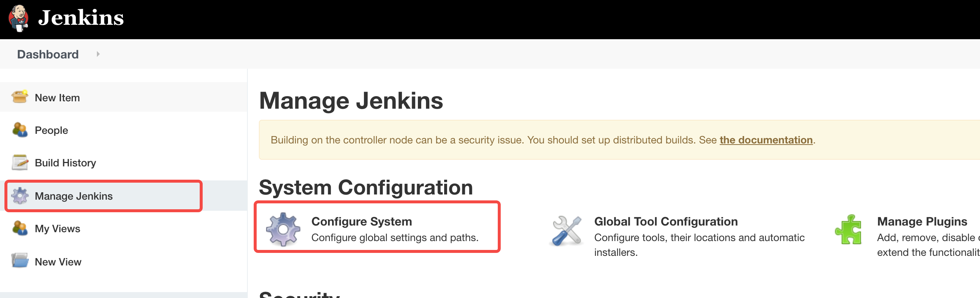Open Global Tool Configuration
The image size is (980, 298).
666,221
